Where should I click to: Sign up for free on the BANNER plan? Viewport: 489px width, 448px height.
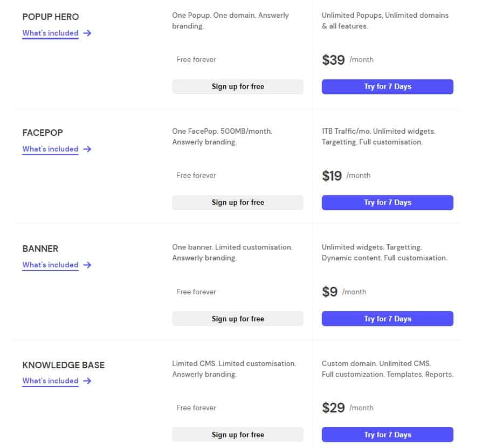point(237,319)
